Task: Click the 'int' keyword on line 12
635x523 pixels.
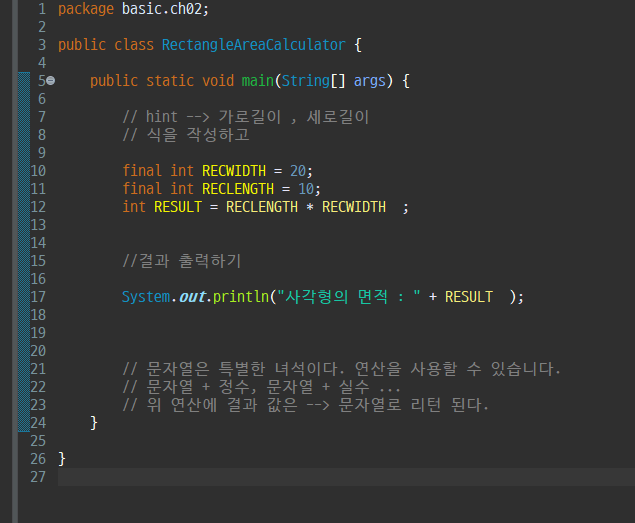Action: 134,207
